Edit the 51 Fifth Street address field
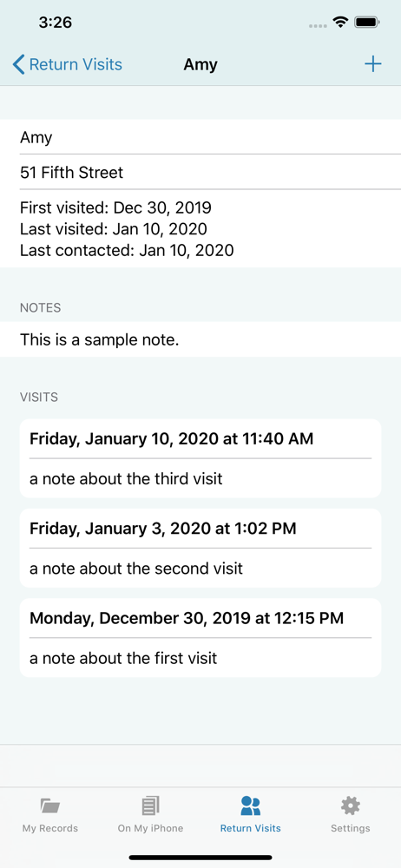401x868 pixels. (200, 172)
